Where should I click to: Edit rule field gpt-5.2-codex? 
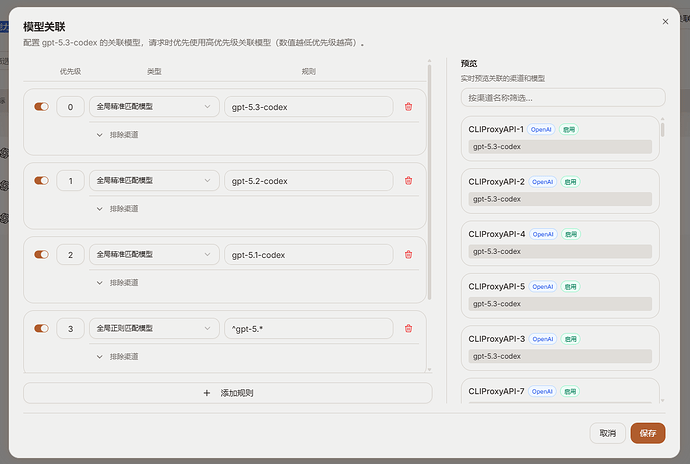[x=308, y=180]
